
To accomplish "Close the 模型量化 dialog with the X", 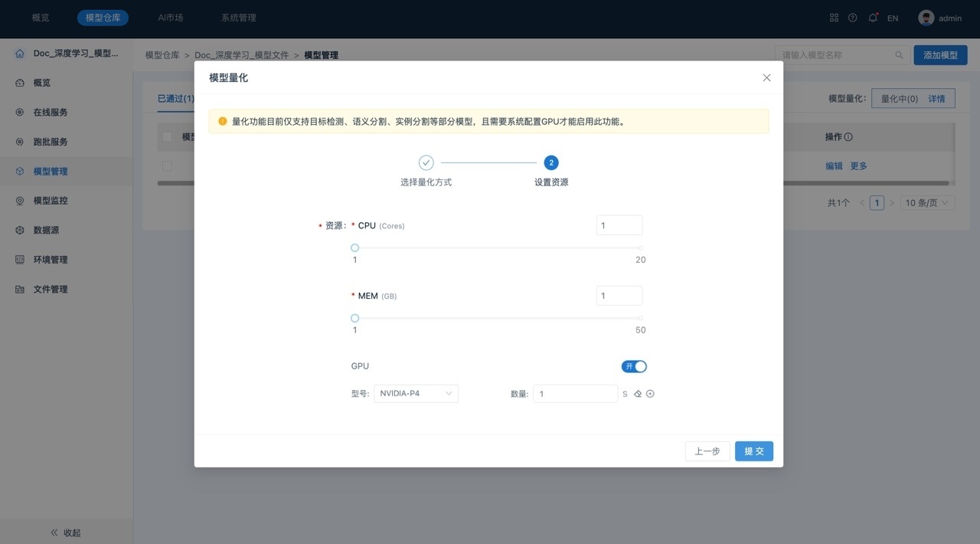I will point(766,77).
